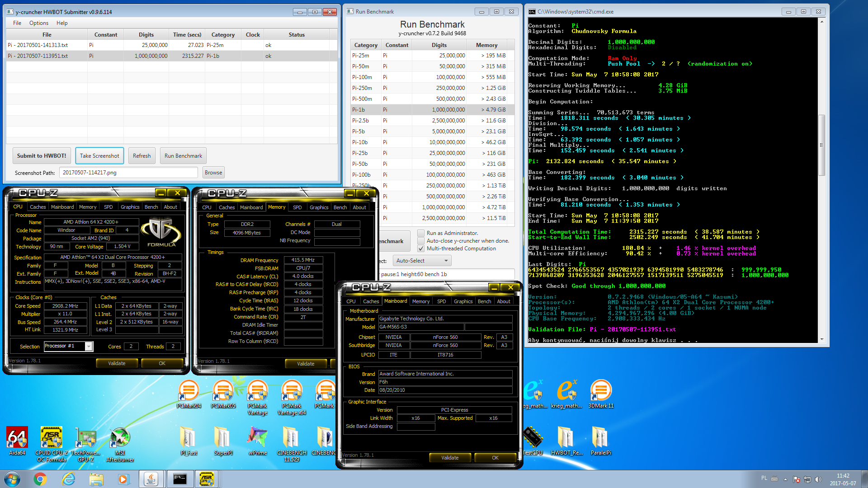This screenshot has width=868, height=488.
Task: Open the File menu in HWBOT Submitter
Action: (17, 23)
